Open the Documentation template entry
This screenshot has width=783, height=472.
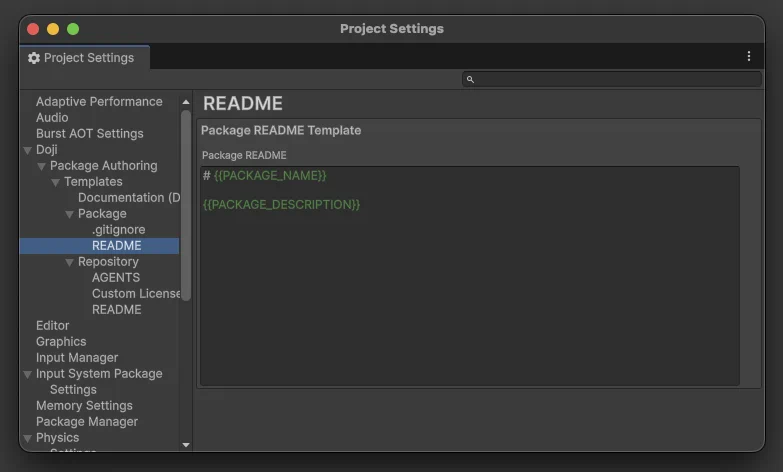pos(129,197)
